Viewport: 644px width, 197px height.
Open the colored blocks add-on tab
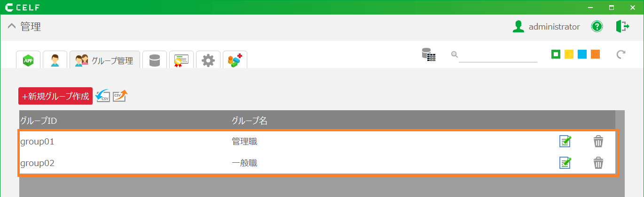(x=235, y=60)
